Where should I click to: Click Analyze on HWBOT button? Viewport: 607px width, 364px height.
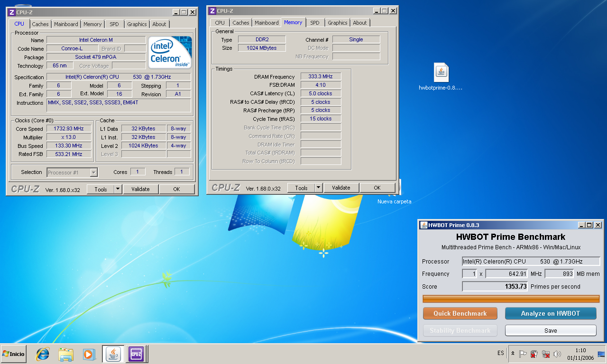[551, 313]
